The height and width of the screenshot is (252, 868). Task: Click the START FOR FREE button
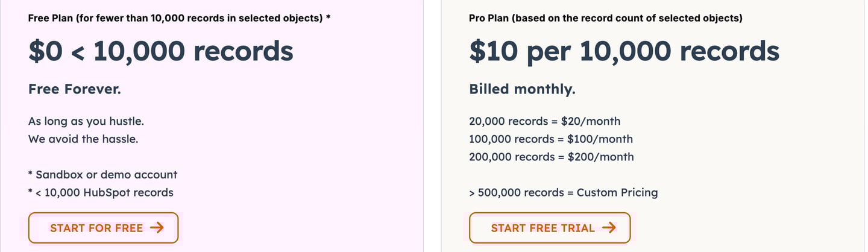[x=103, y=228]
